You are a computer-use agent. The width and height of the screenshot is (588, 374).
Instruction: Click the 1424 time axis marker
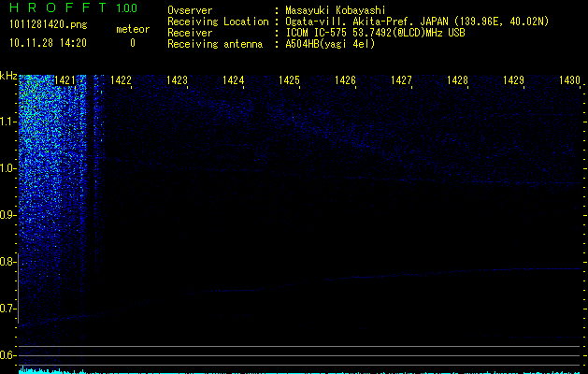233,80
